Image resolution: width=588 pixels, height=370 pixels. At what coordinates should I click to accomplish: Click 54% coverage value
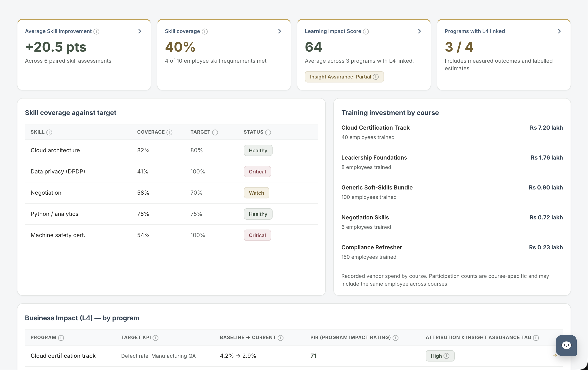[143, 235]
